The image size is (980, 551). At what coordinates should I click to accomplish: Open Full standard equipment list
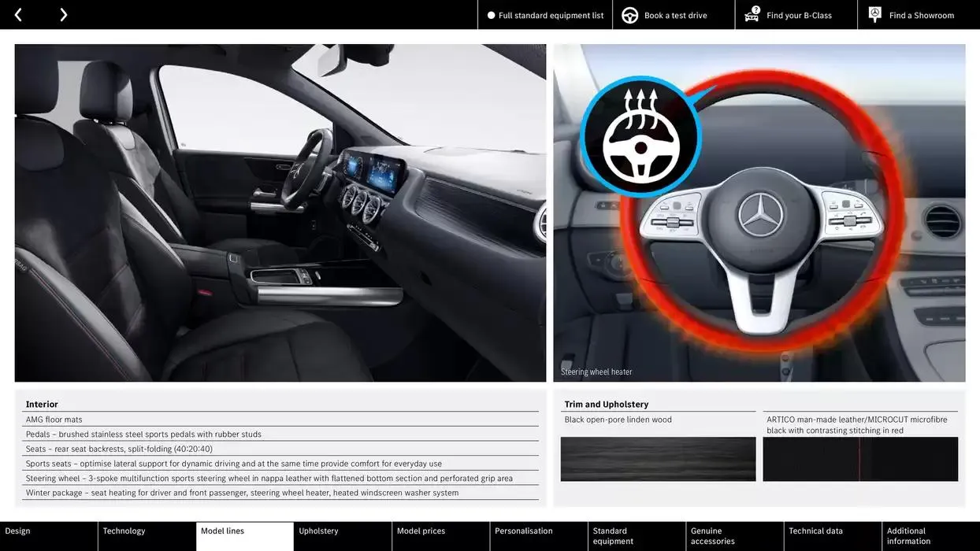tap(551, 15)
